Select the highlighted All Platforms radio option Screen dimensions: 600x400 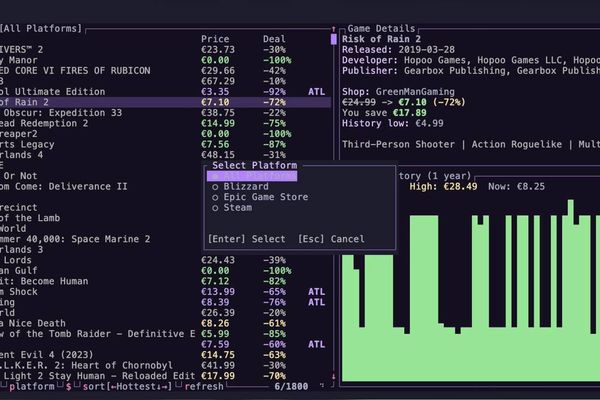tap(252, 176)
